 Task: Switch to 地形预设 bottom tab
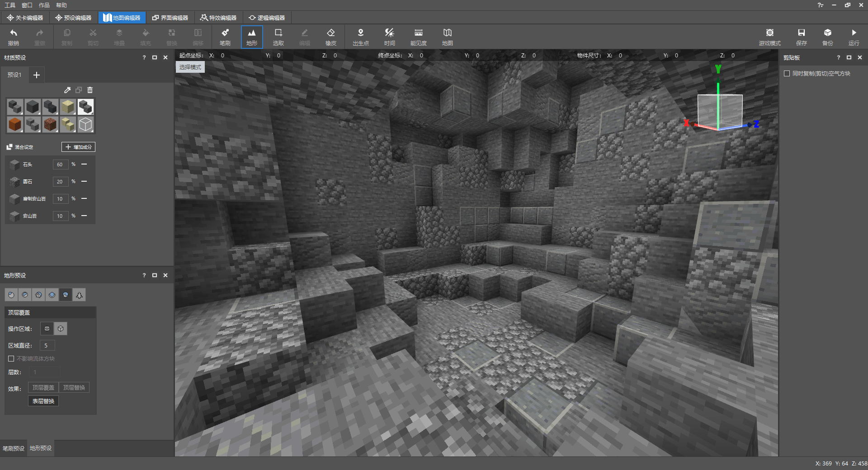click(x=41, y=448)
